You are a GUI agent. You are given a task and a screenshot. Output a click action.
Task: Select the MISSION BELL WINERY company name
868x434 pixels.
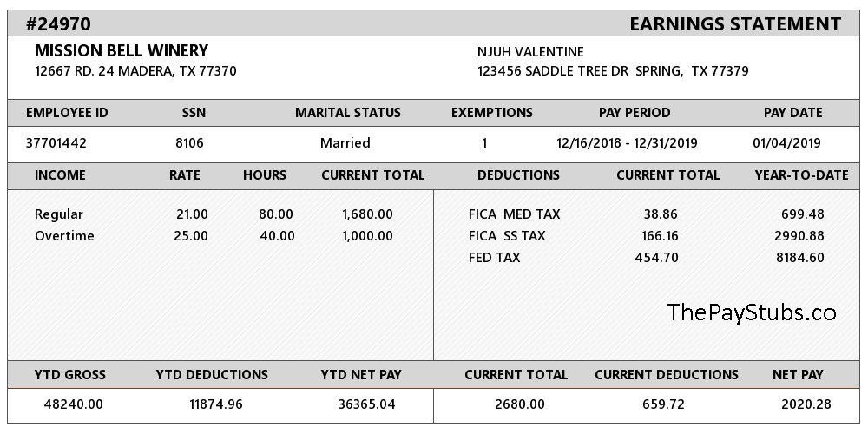[x=122, y=51]
